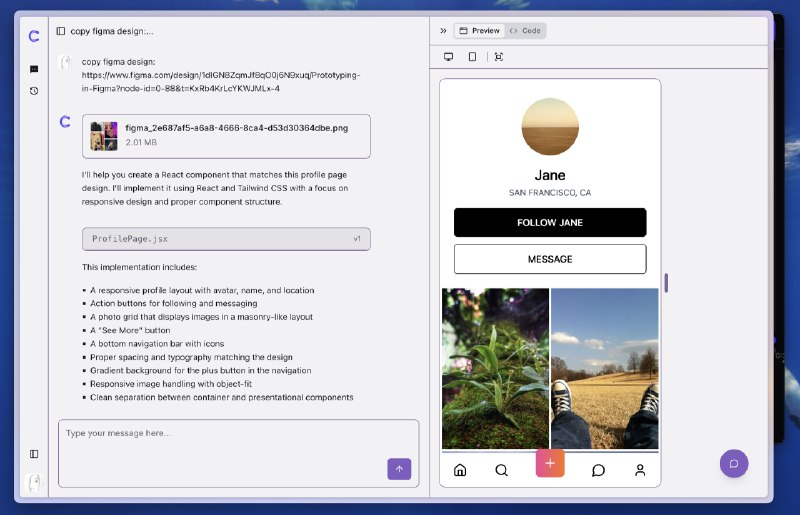Image resolution: width=800 pixels, height=515 pixels.
Task: Open the plant photo in grid
Action: tap(495, 369)
